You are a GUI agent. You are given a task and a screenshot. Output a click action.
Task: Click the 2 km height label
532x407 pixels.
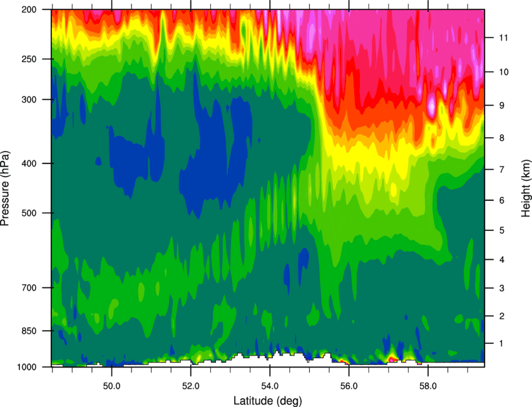(x=501, y=316)
